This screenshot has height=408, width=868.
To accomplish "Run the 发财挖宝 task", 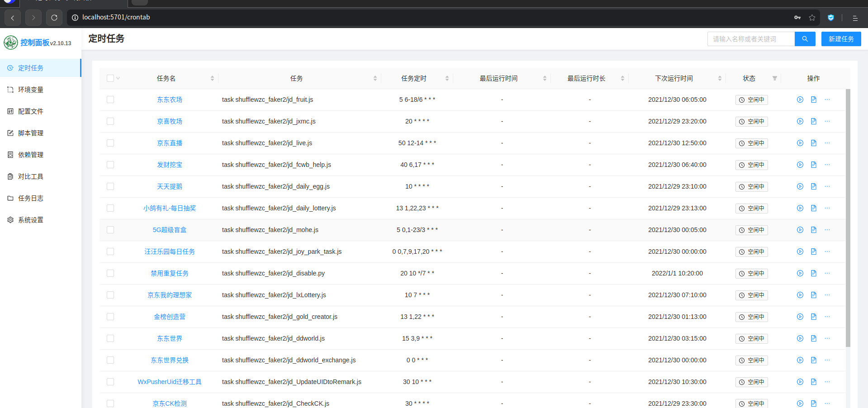I will click(800, 165).
